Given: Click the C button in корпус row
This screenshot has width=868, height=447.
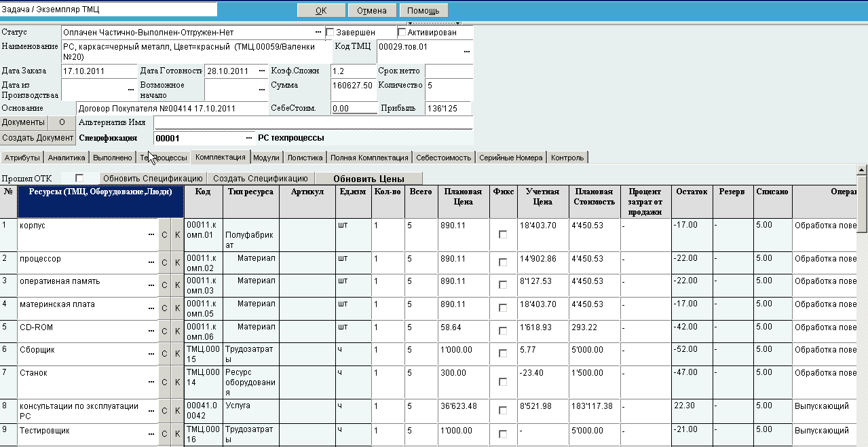Looking at the screenshot, I should click(164, 234).
